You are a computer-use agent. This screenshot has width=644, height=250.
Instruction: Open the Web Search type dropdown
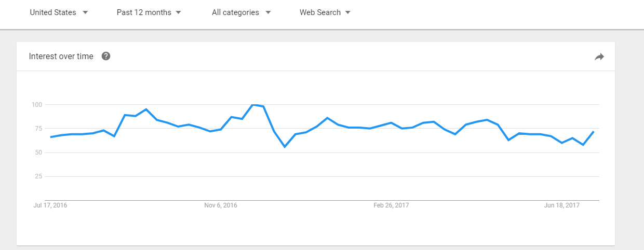pyautogui.click(x=325, y=12)
